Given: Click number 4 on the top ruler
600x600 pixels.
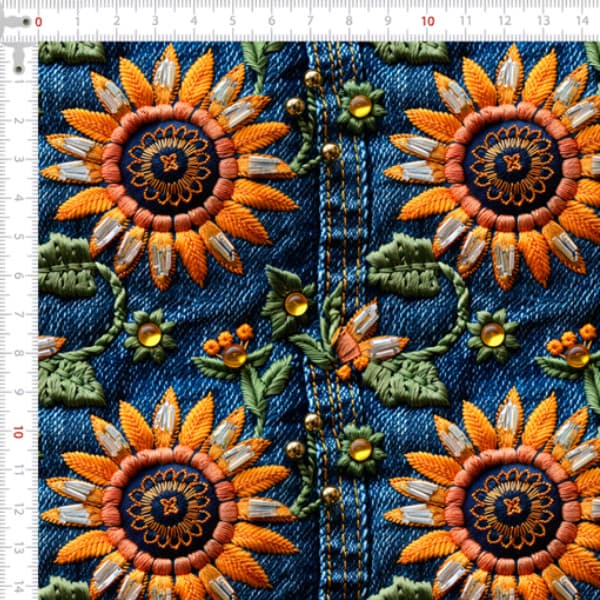Looking at the screenshot, I should click(194, 21).
